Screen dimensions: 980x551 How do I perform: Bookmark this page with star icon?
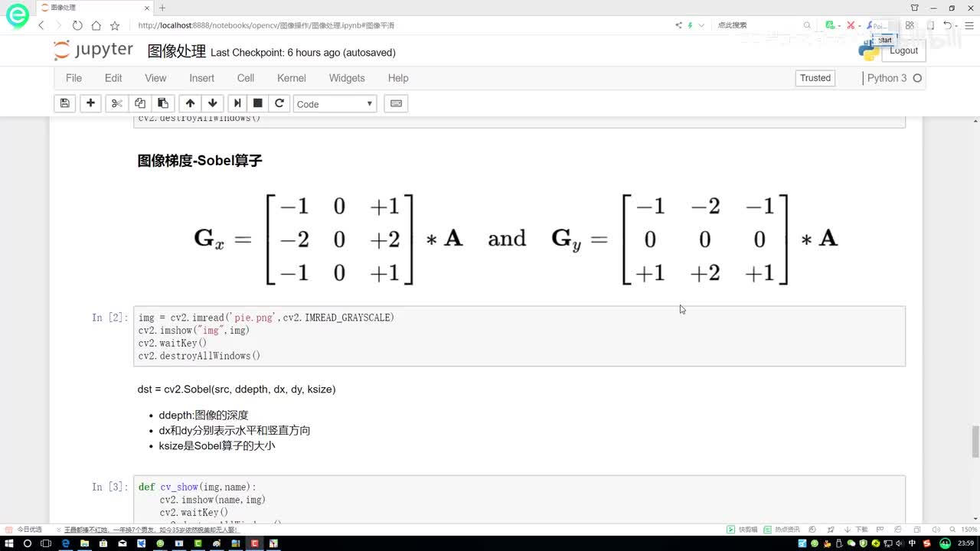[115, 25]
